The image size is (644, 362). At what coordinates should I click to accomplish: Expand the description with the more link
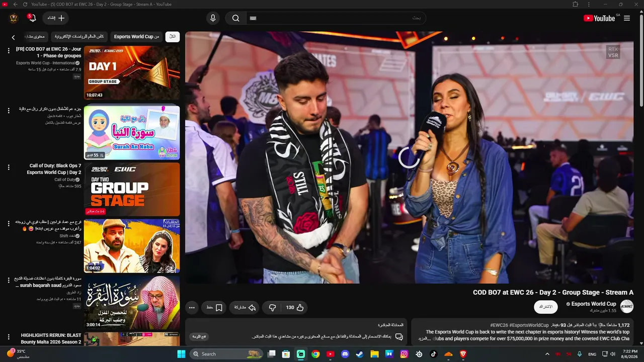click(424, 339)
